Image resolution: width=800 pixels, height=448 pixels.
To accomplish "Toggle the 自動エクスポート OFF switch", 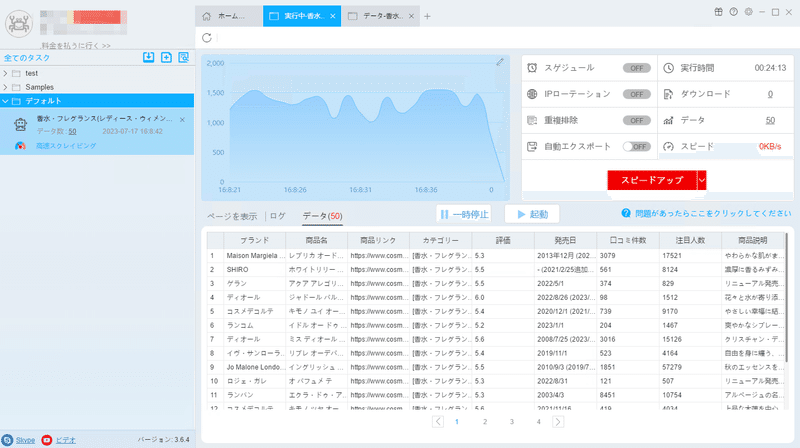I will (x=636, y=146).
